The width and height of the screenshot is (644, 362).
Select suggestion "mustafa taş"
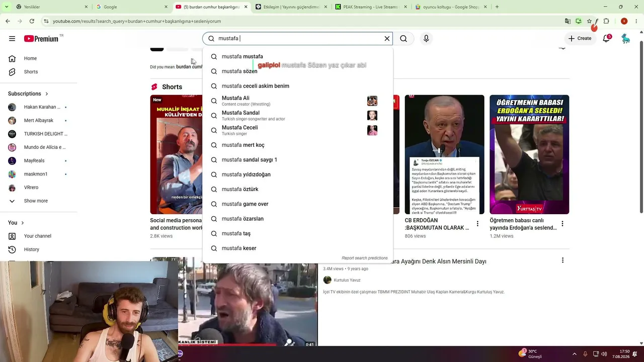pos(298,233)
